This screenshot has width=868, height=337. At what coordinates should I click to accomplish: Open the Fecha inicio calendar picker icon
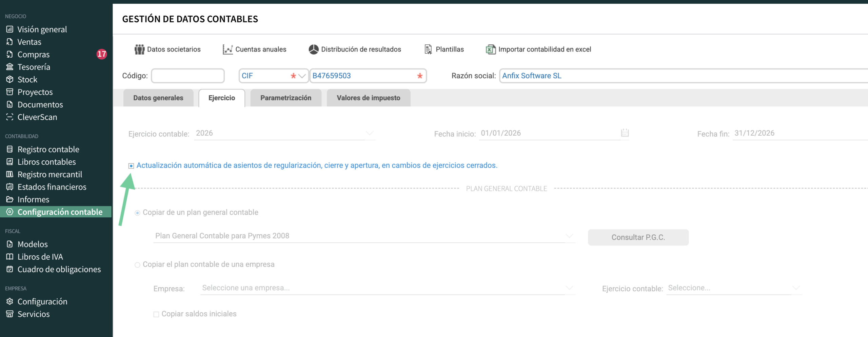click(625, 133)
